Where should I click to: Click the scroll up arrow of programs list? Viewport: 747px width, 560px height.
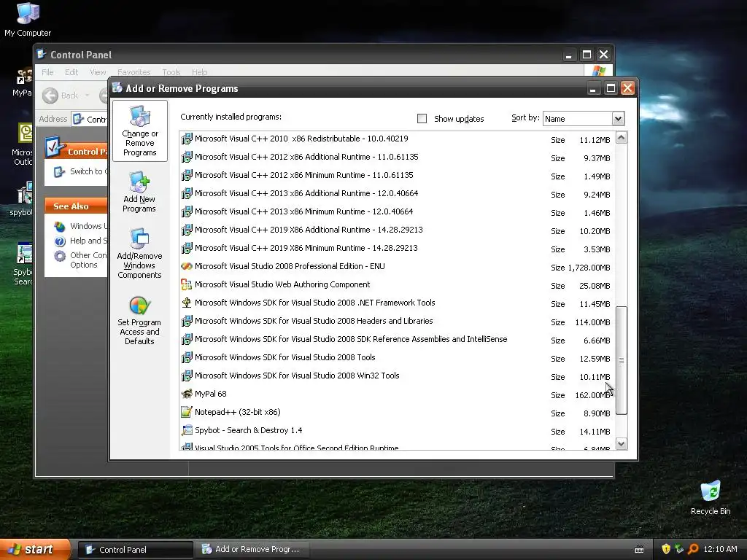tap(622, 138)
